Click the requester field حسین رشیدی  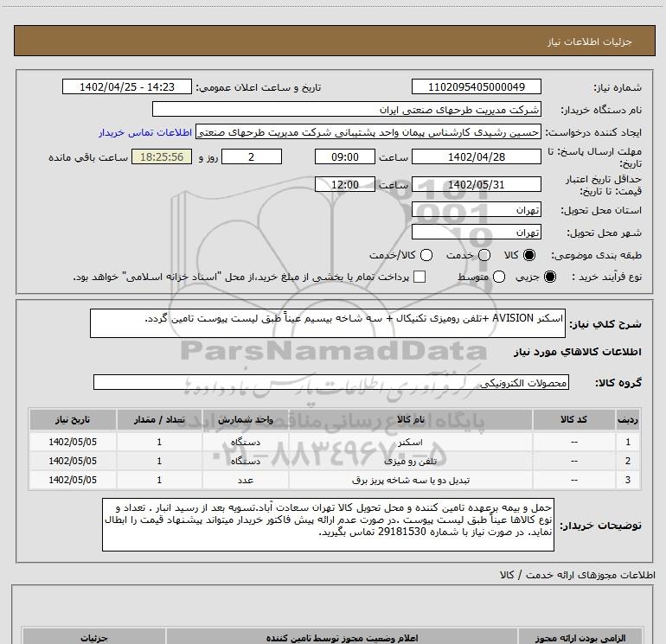(368, 132)
